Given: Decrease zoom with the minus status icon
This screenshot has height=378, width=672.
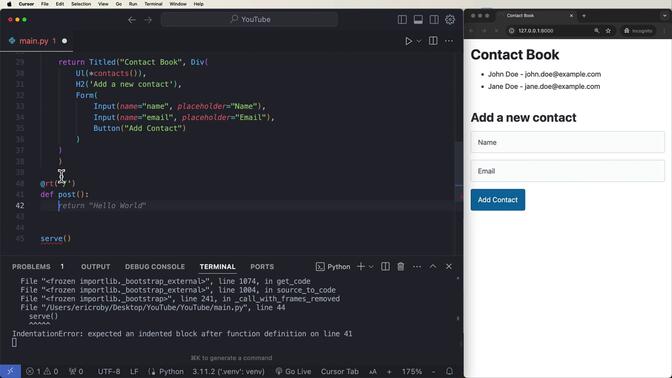Looking at the screenshot, I should [433, 372].
